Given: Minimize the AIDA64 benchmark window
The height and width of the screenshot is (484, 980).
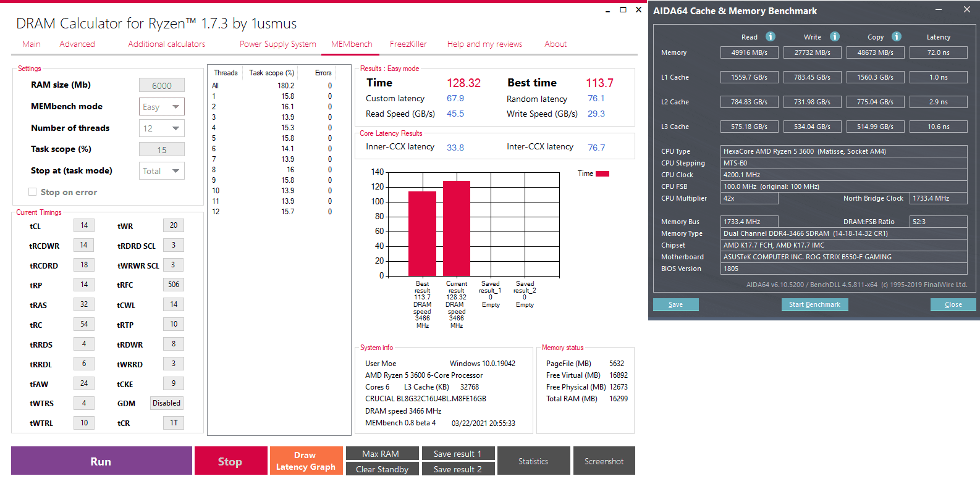Looking at the screenshot, I should click(939, 10).
